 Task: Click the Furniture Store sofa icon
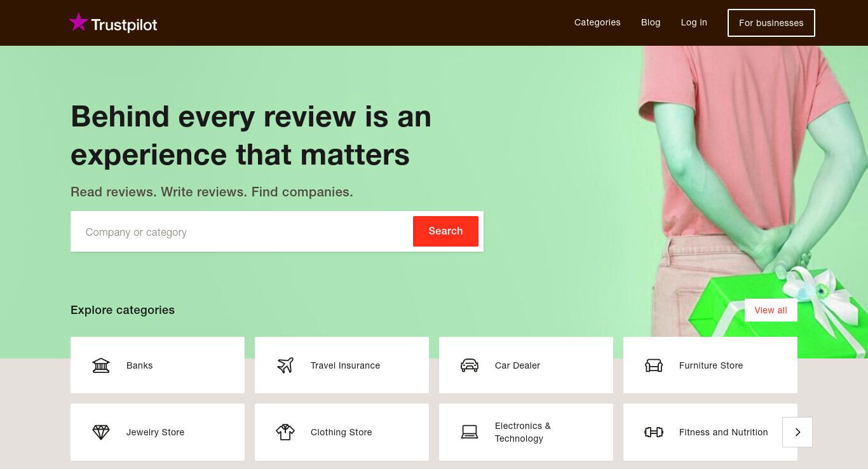click(654, 365)
